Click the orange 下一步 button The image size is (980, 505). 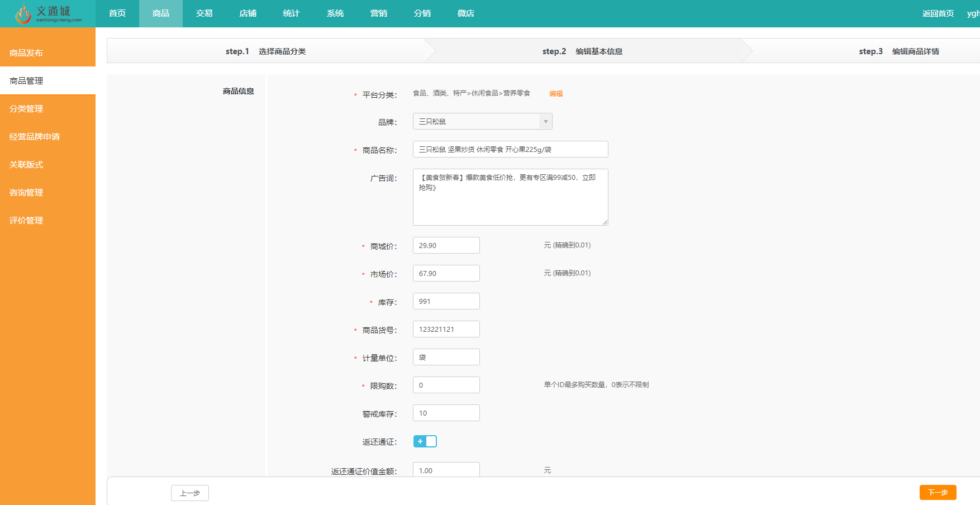point(938,492)
